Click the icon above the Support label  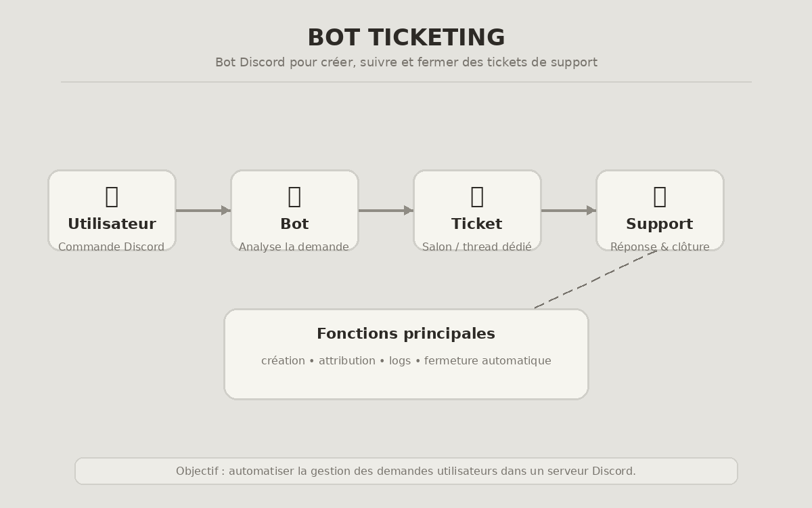[x=660, y=196]
